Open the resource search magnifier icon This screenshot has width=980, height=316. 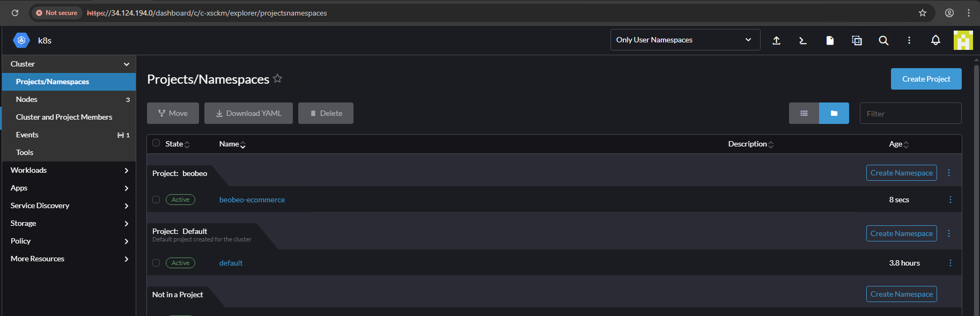pos(883,40)
